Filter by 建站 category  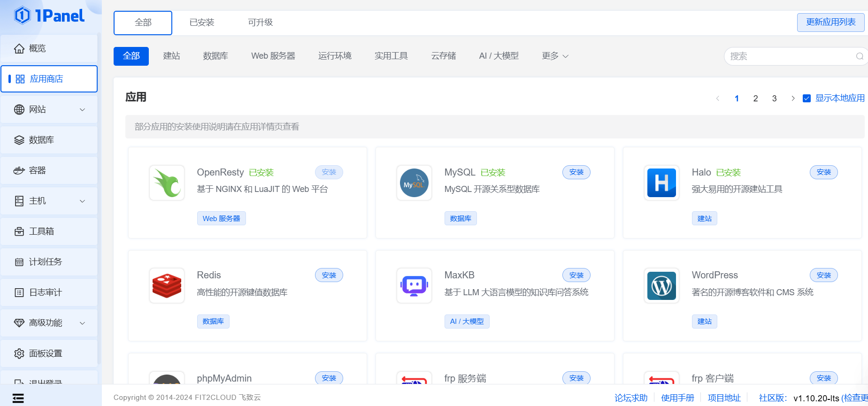(171, 56)
